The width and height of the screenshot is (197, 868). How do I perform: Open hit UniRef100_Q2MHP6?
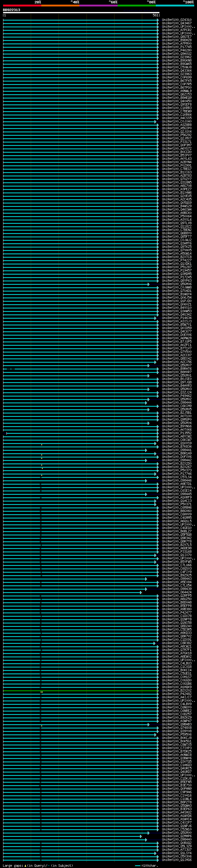(177, 836)
